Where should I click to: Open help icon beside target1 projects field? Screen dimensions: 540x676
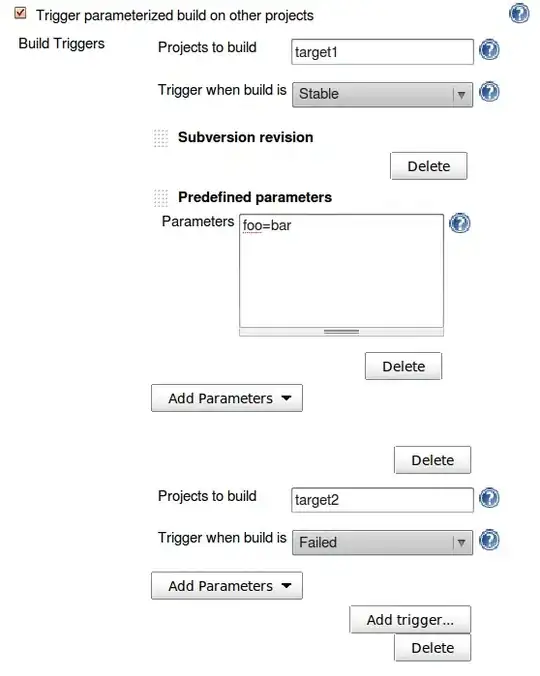click(x=489, y=50)
